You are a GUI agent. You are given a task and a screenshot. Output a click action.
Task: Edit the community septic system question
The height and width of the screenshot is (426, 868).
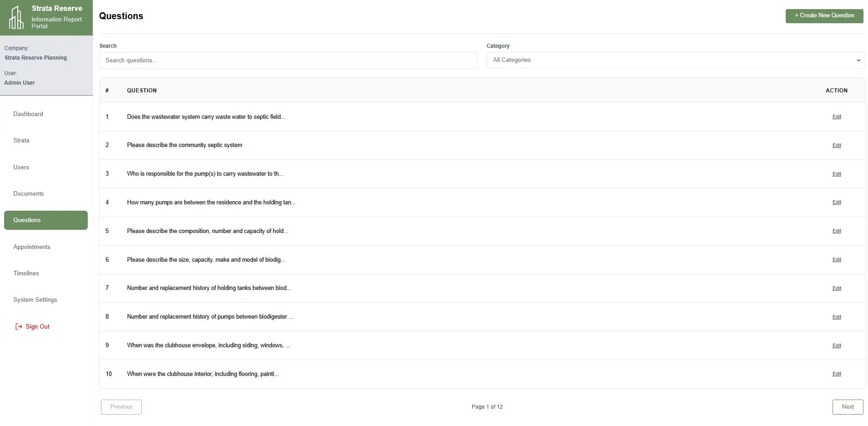point(836,146)
